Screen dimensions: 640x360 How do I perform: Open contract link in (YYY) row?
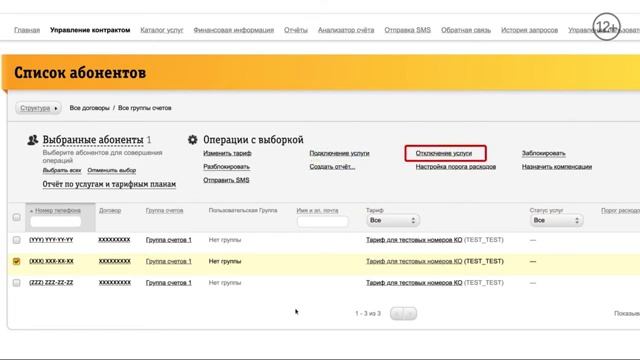114,240
